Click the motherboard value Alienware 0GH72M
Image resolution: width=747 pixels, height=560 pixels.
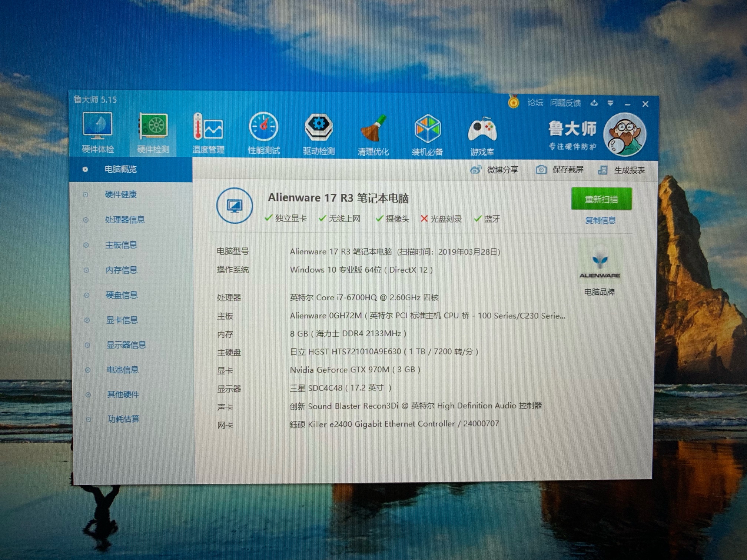pyautogui.click(x=428, y=316)
